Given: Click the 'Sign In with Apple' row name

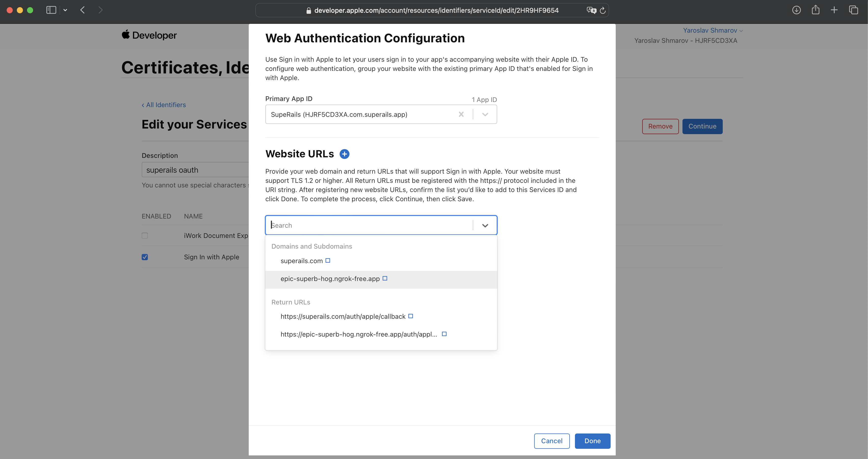Looking at the screenshot, I should coord(212,257).
